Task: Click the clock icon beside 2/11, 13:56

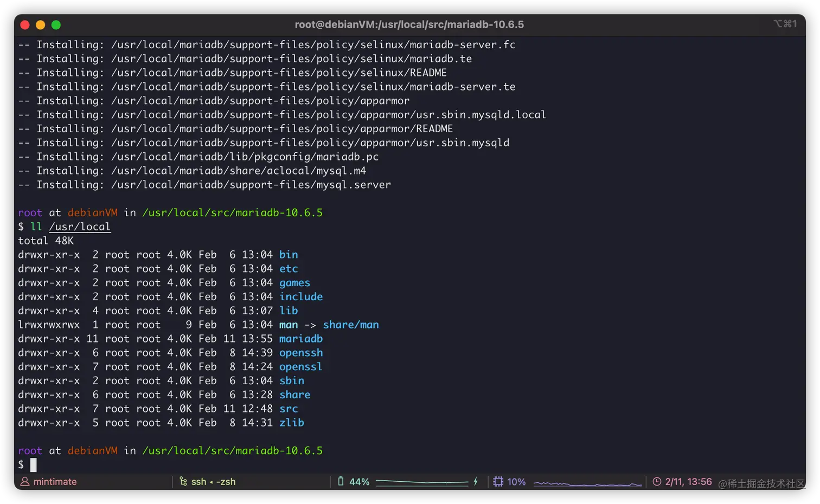Action: click(656, 481)
